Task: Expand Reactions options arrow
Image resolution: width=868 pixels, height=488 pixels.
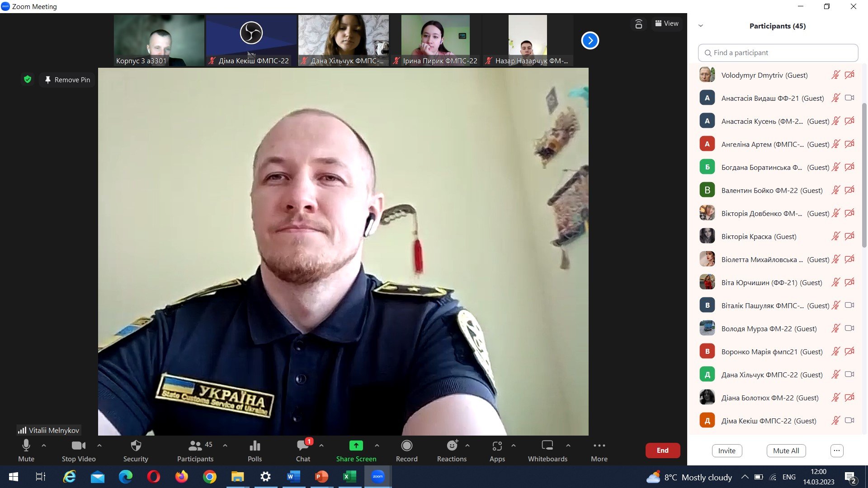Action: (467, 446)
